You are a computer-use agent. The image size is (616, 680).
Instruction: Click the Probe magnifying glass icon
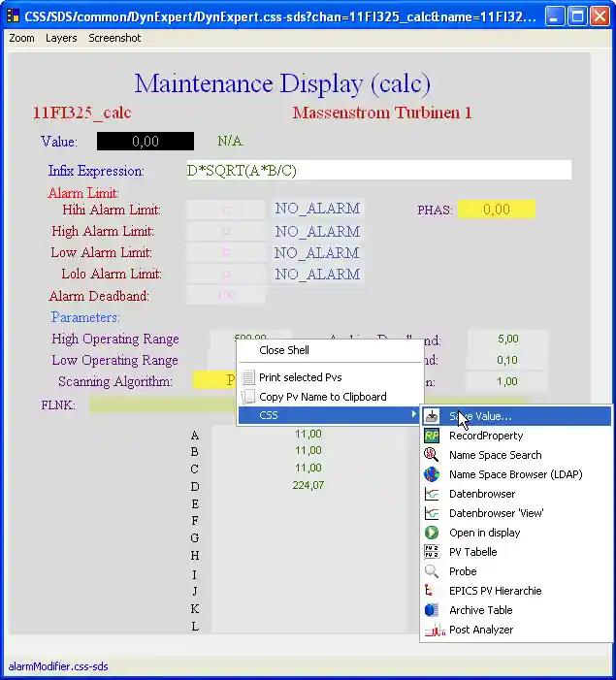431,571
